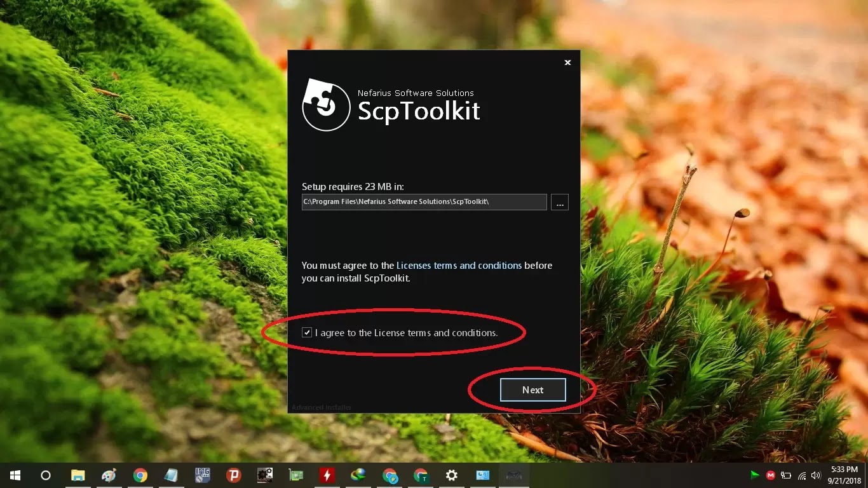Image resolution: width=868 pixels, height=488 pixels.
Task: Launch Google Chrome from taskbar
Action: click(x=140, y=475)
